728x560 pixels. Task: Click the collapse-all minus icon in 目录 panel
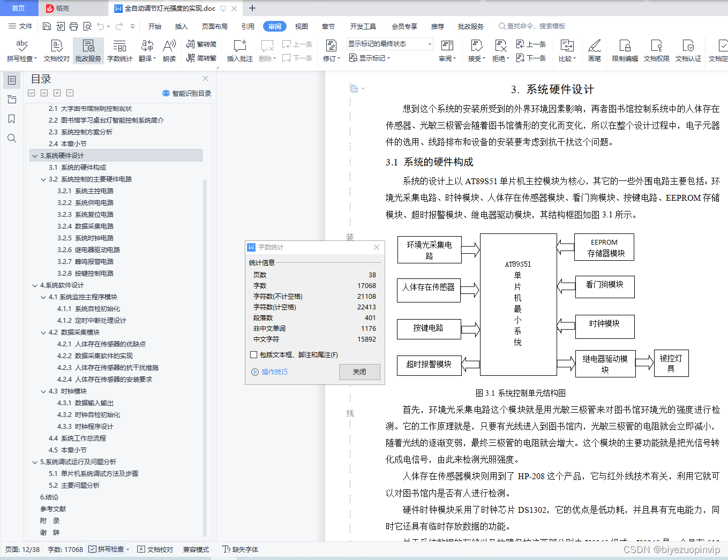point(70,93)
